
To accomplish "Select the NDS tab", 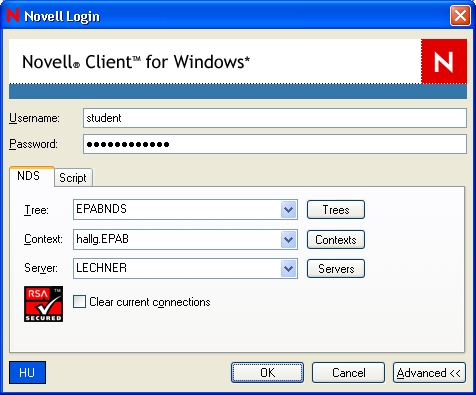I will (x=32, y=176).
